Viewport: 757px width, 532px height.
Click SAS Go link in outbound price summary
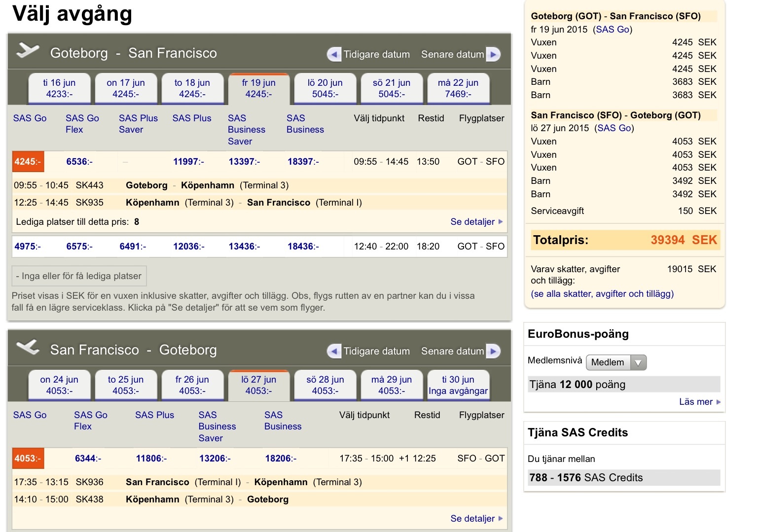point(612,30)
